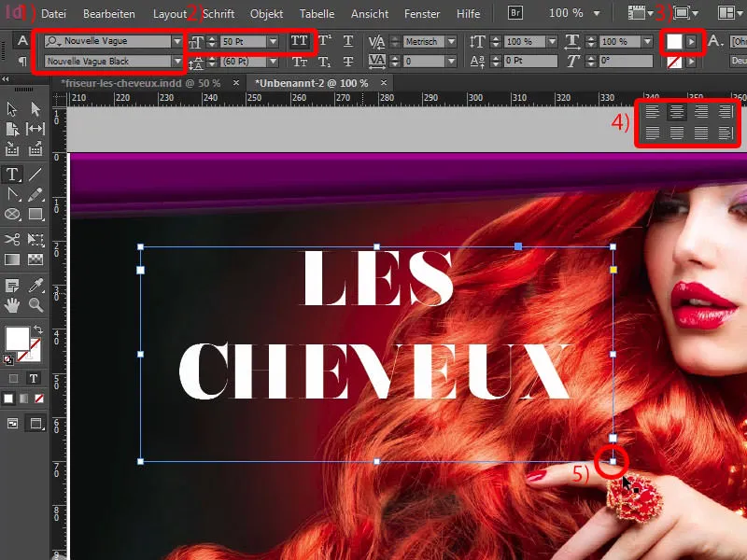Open the Layout menu
The width and height of the screenshot is (747, 560).
[x=170, y=14]
